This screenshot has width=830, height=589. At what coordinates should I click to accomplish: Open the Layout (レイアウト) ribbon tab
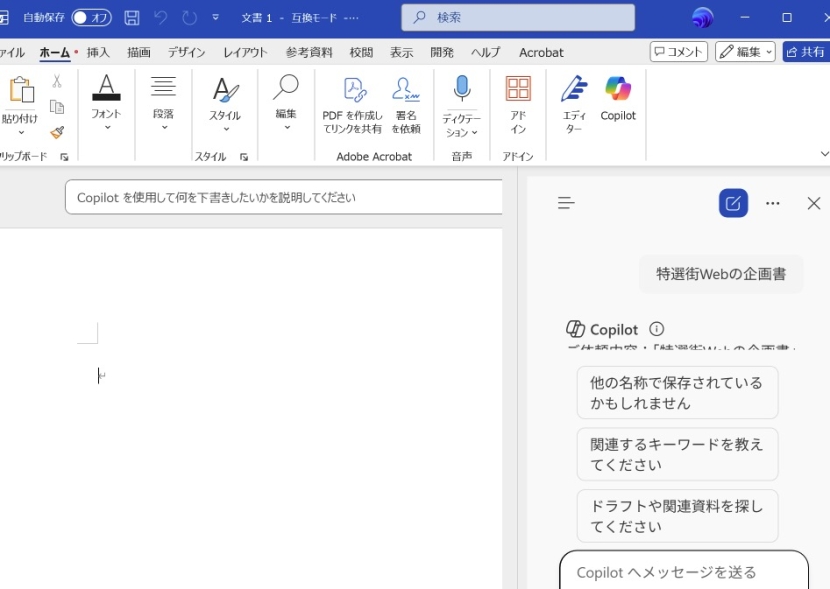(x=245, y=52)
